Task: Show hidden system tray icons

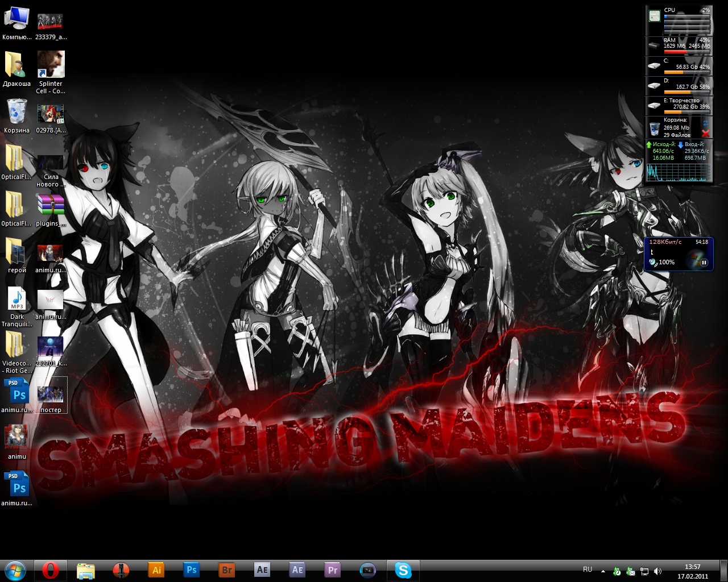Action: [603, 571]
